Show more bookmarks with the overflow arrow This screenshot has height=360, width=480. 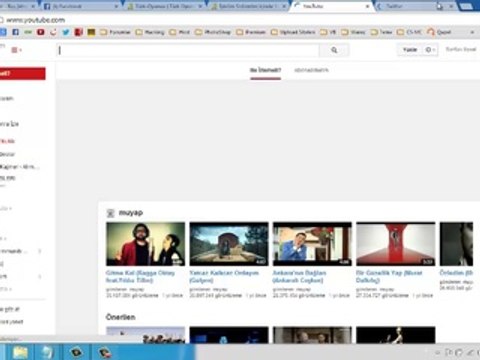click(x=472, y=32)
